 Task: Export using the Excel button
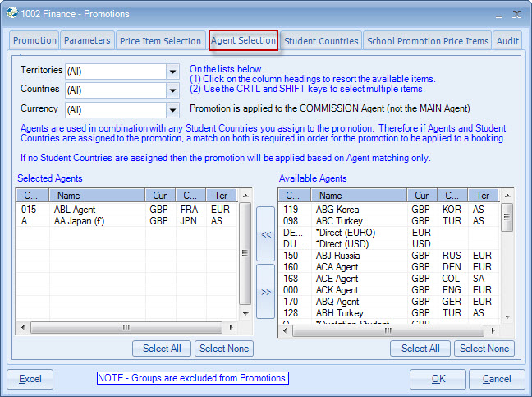tap(30, 379)
